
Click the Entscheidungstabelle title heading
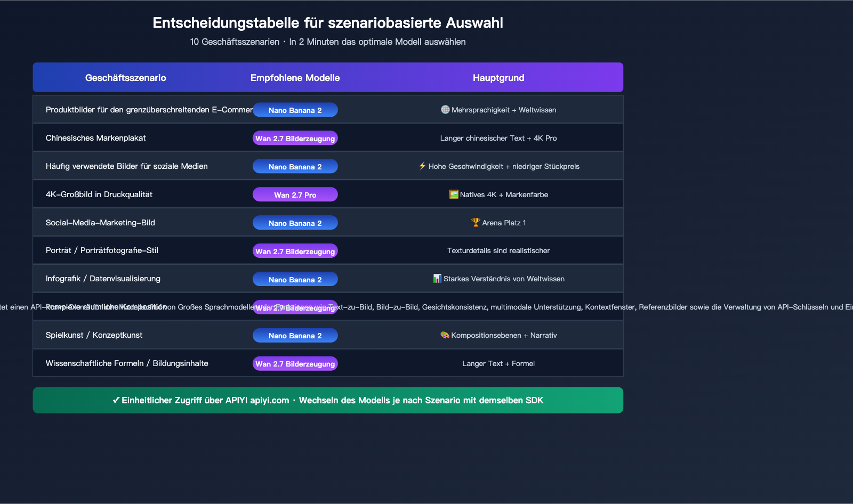328,23
